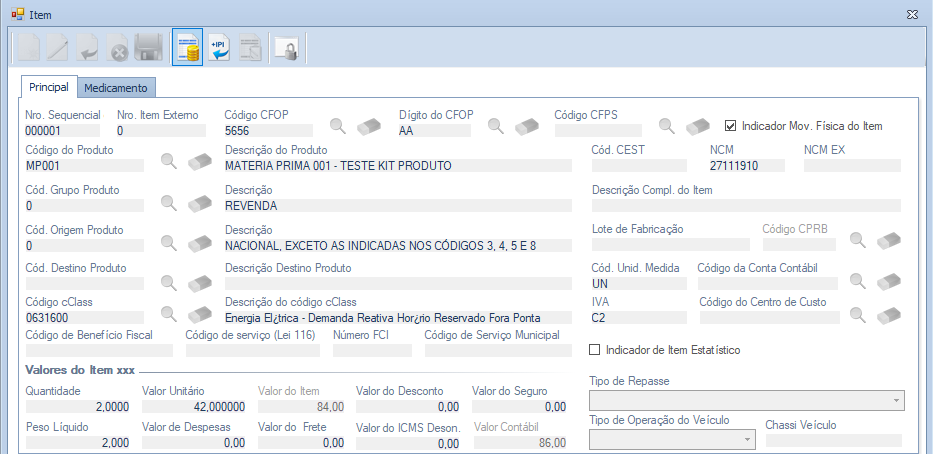This screenshot has width=933, height=454.
Task: Click the Nro. Item Externo field
Action: coord(161,131)
